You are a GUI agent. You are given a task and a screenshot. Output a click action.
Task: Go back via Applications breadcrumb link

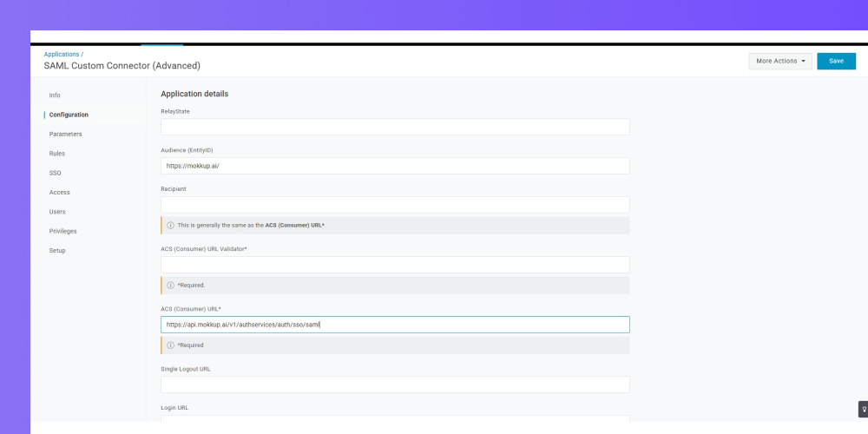point(62,54)
